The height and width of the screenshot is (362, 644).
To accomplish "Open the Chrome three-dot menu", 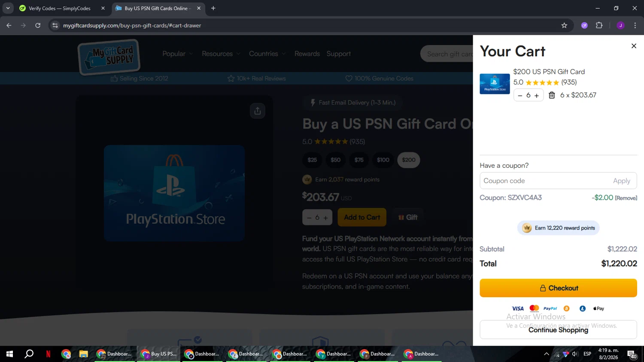I will [635, 25].
